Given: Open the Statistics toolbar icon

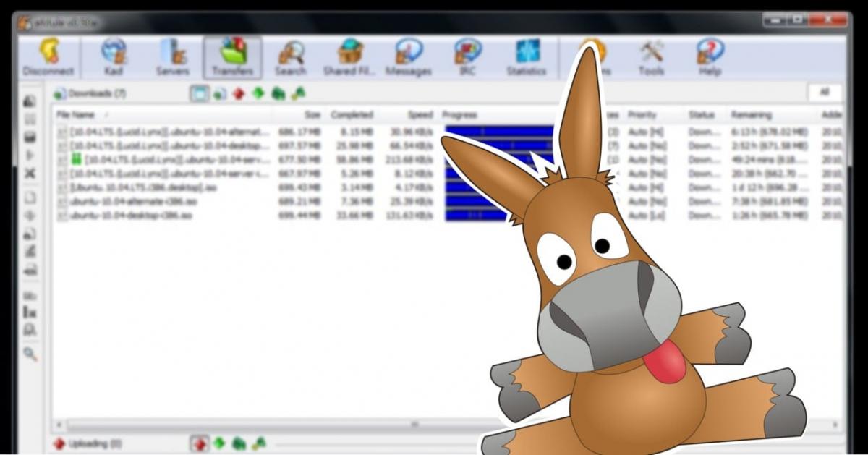Looking at the screenshot, I should [526, 54].
